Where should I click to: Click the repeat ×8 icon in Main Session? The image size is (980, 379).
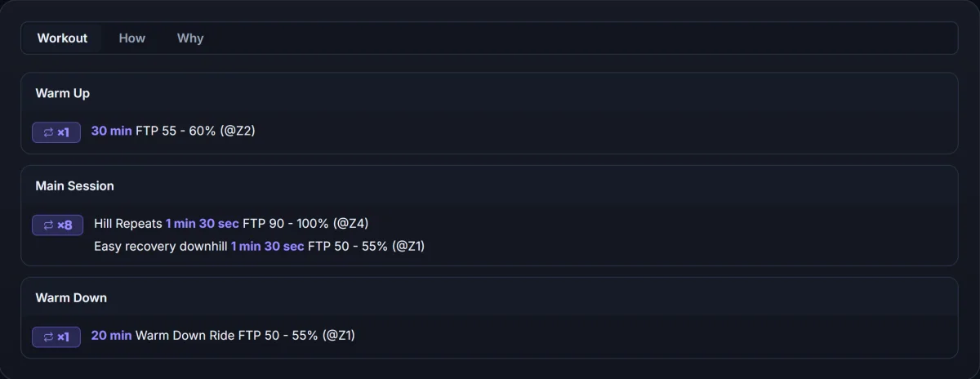click(x=58, y=225)
